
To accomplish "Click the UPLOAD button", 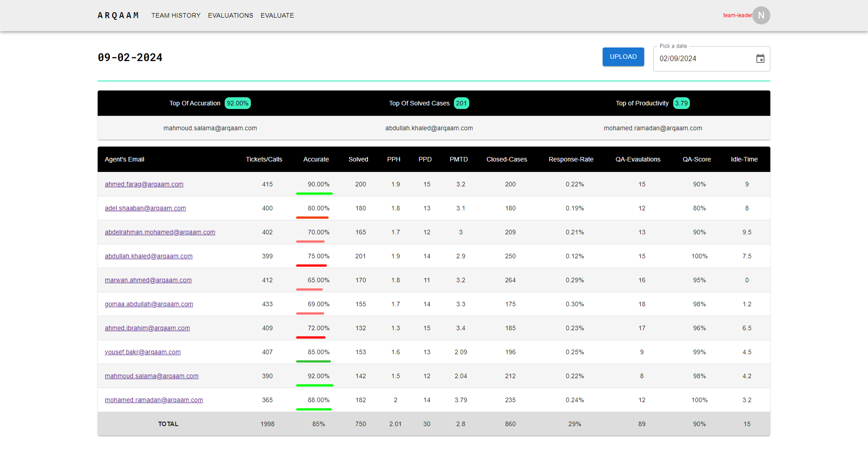I will point(623,57).
